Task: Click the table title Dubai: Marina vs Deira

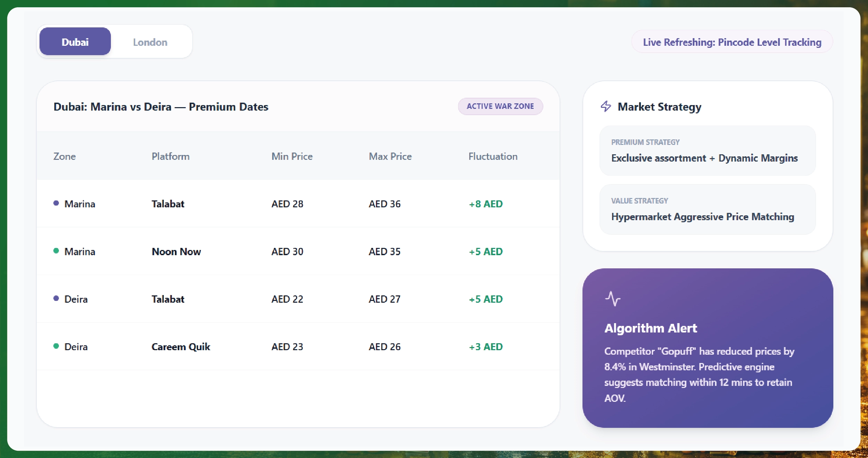Action: click(160, 107)
